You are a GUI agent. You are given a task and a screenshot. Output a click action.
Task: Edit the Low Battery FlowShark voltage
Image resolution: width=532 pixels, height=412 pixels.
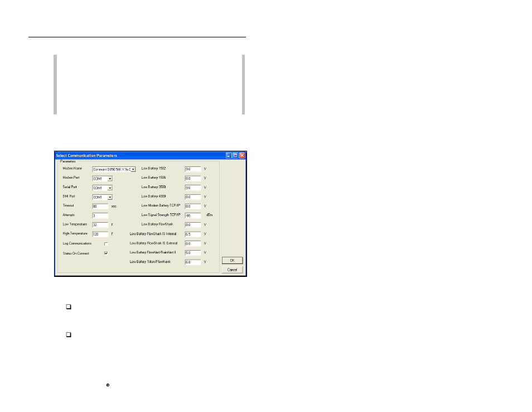tap(193, 225)
